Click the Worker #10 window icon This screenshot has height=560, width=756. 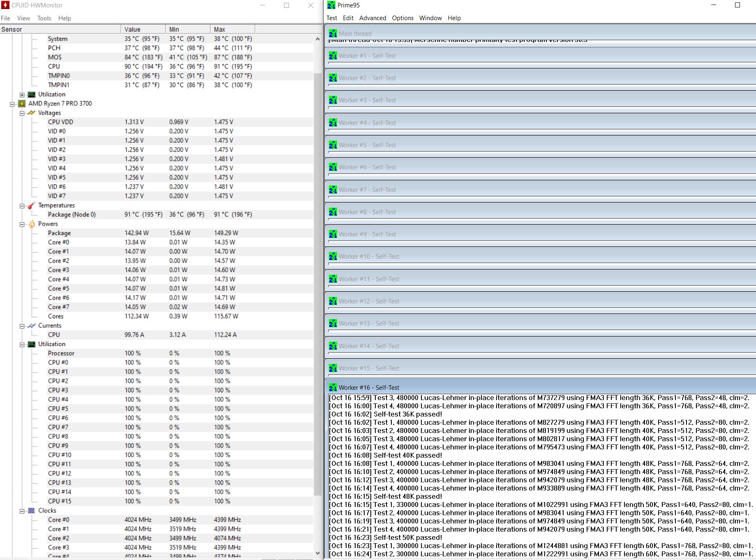[x=333, y=256]
